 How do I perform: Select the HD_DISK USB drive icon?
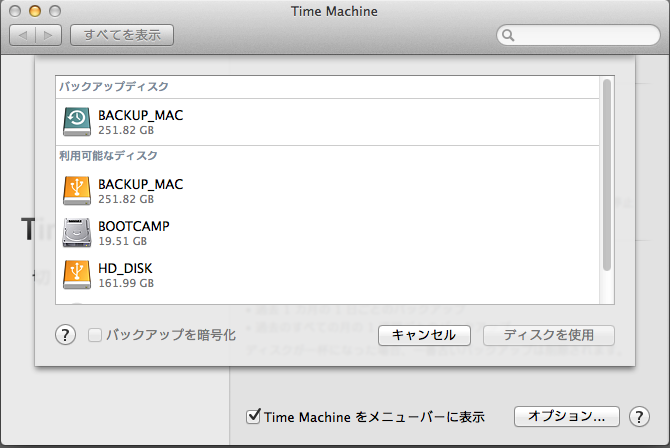pos(77,275)
